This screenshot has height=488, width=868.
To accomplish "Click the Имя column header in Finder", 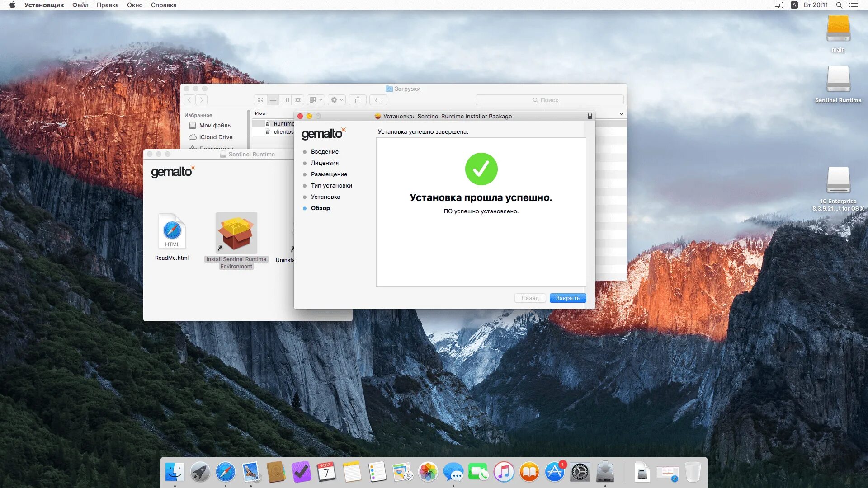I will point(260,113).
